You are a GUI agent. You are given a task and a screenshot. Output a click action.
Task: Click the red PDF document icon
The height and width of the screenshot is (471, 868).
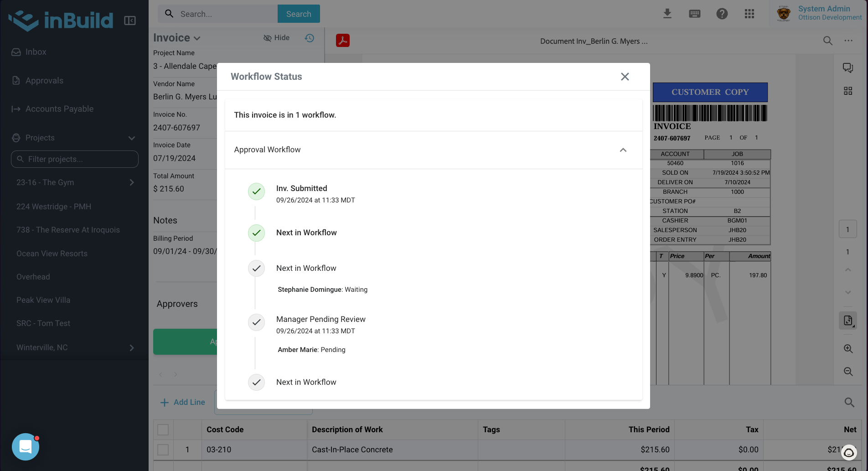343,41
